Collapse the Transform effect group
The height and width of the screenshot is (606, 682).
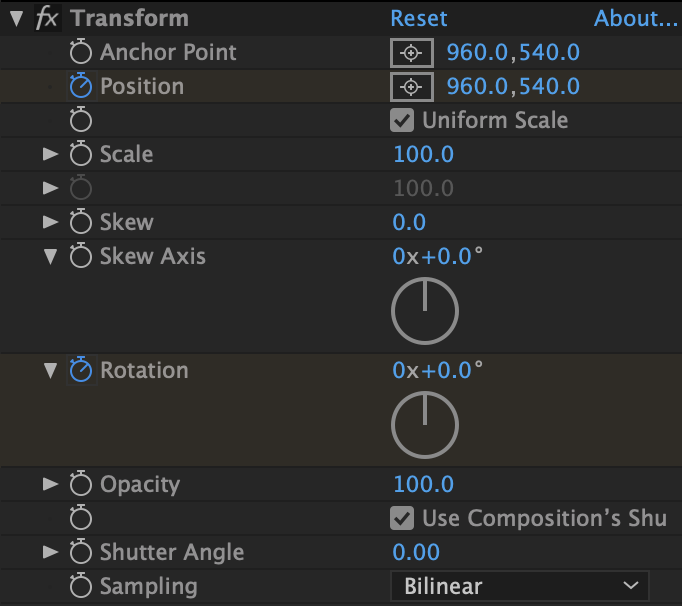pyautogui.click(x=15, y=18)
